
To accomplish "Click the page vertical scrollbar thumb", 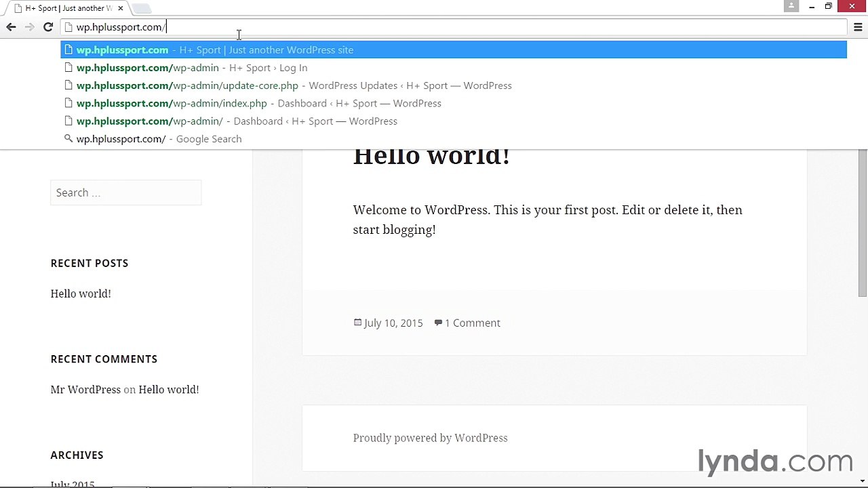I will coord(863,224).
